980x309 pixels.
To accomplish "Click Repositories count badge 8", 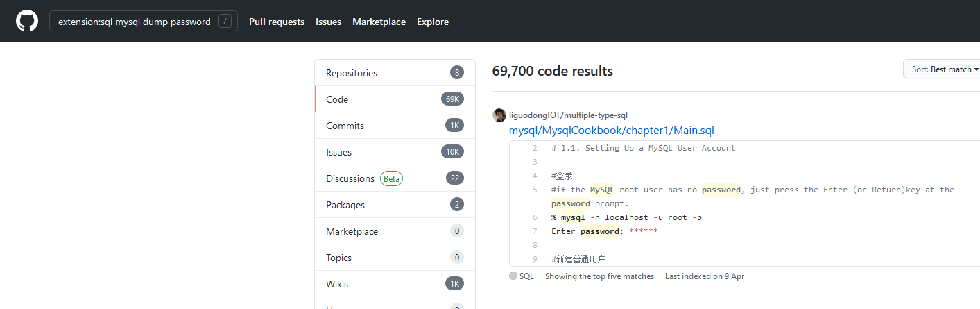I will pyautogui.click(x=456, y=73).
